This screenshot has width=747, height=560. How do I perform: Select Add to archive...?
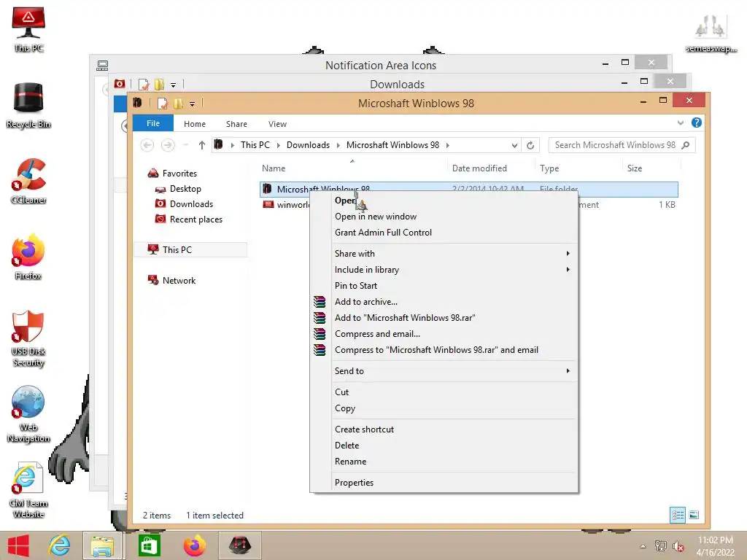click(444, 302)
